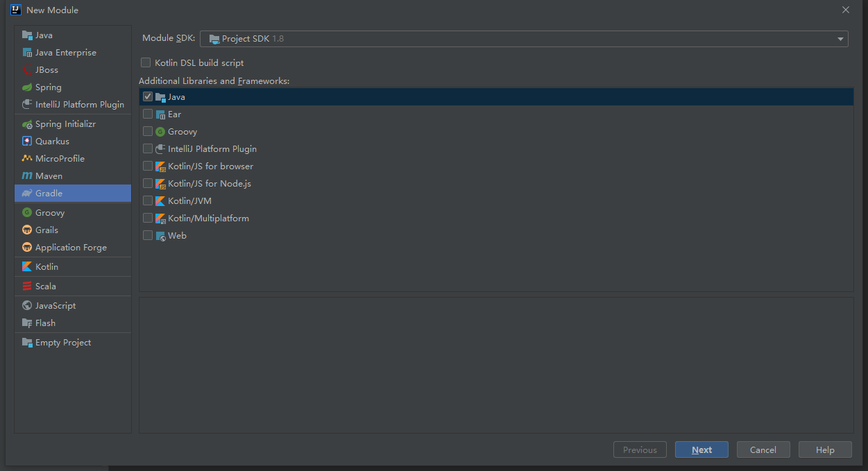Select the Kotlin/JS for Node.js icon
Image resolution: width=868 pixels, height=471 pixels.
pyautogui.click(x=160, y=184)
